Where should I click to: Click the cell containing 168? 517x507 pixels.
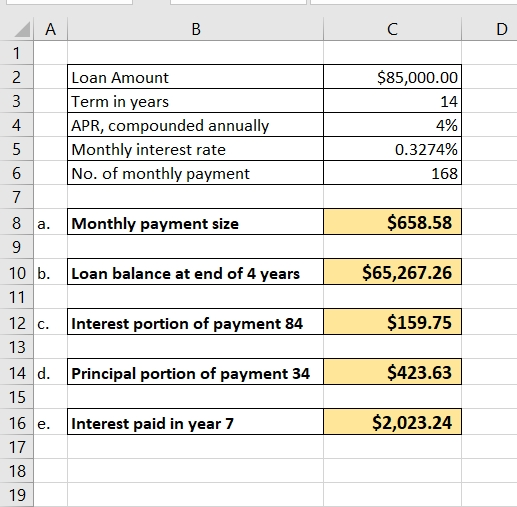click(x=392, y=173)
